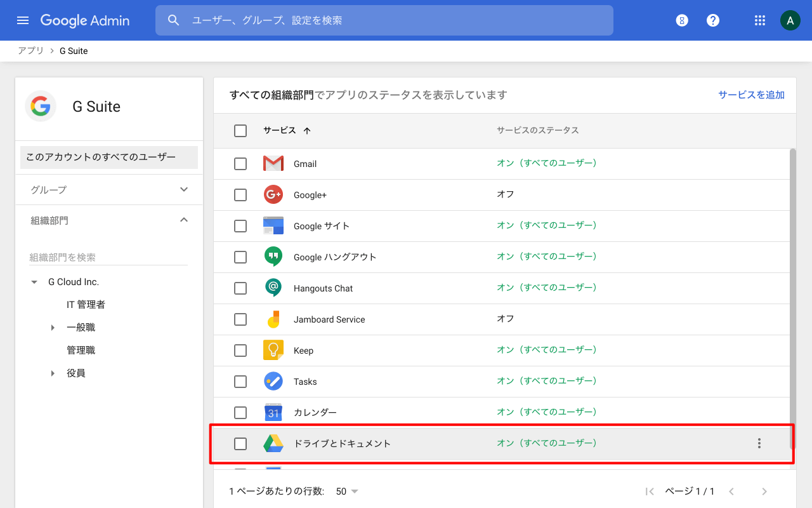The image size is (812, 508).
Task: Check the Jamboard Service row checkbox
Action: (240, 319)
